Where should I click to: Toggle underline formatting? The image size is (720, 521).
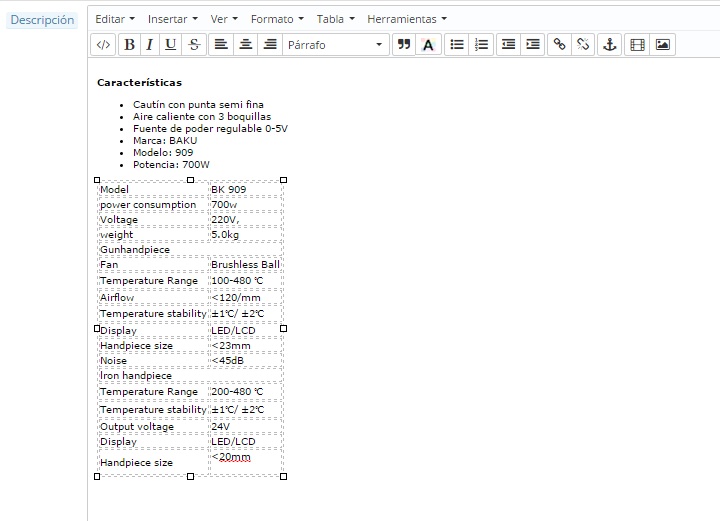[170, 45]
